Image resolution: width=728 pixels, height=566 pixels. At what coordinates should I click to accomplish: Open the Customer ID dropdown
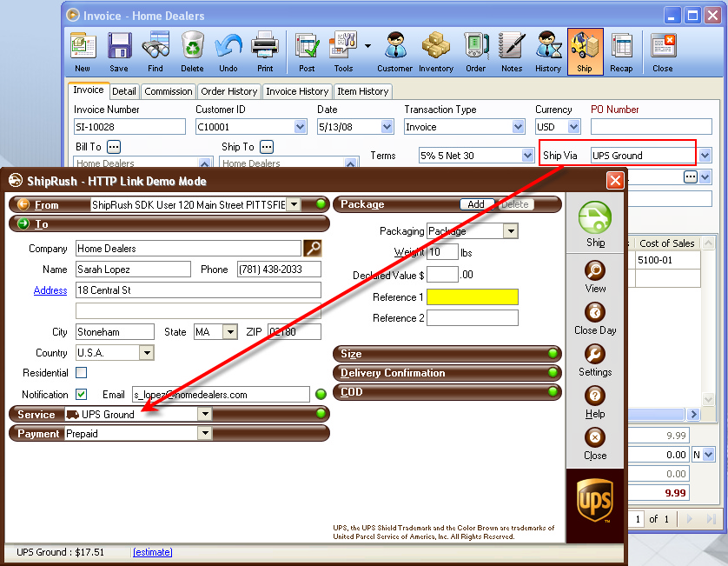point(301,126)
